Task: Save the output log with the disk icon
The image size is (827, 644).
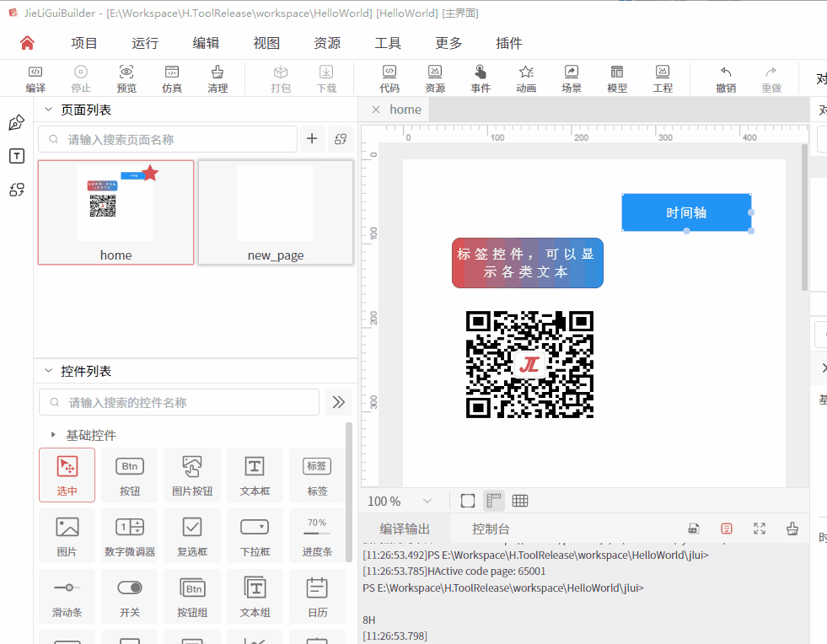Action: [694, 529]
